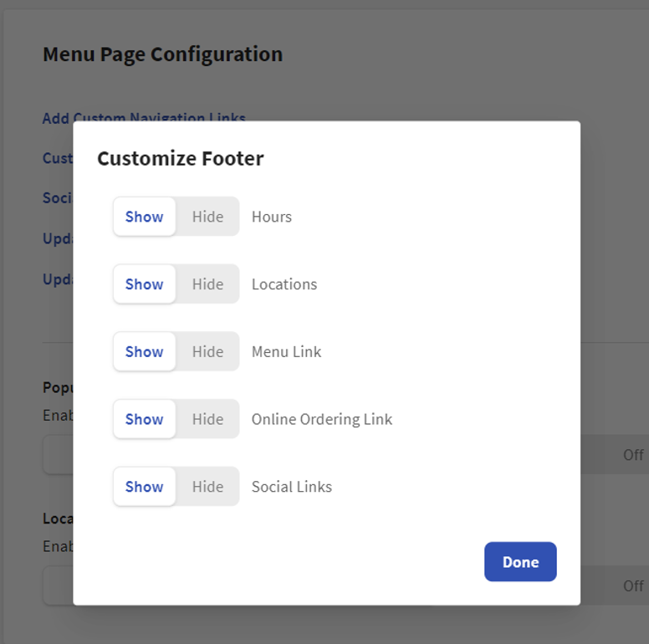Click the Menu Page Configuration heading
The image size is (649, 644).
click(x=162, y=54)
